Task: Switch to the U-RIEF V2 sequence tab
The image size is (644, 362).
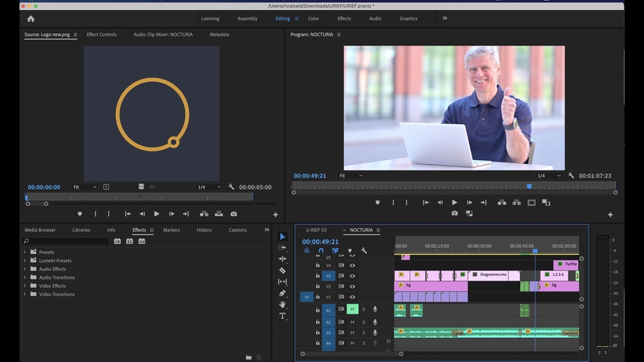Action: pos(316,230)
